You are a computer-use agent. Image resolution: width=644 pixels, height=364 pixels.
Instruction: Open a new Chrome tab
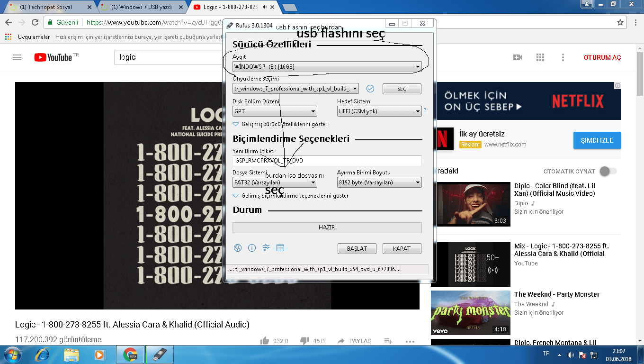(x=289, y=7)
